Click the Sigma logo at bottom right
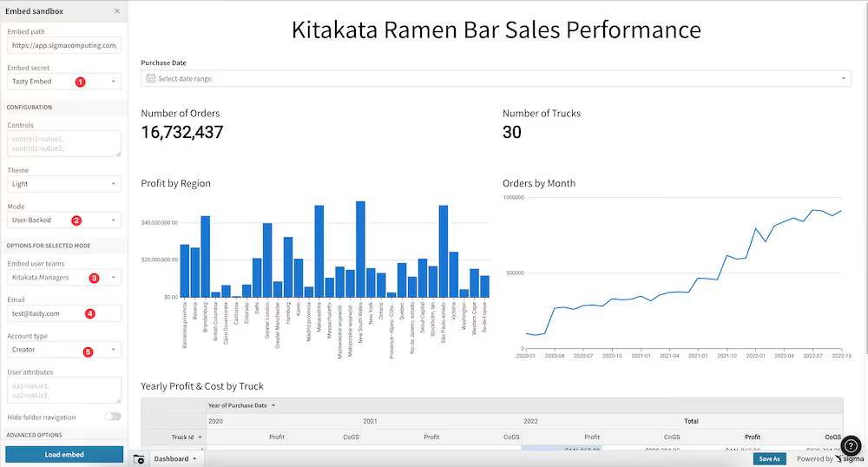Viewport: 868px width, 467px height. [x=850, y=458]
